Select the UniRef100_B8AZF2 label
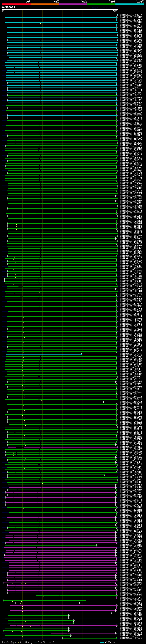The height and width of the screenshot is (644, 146). [131, 369]
